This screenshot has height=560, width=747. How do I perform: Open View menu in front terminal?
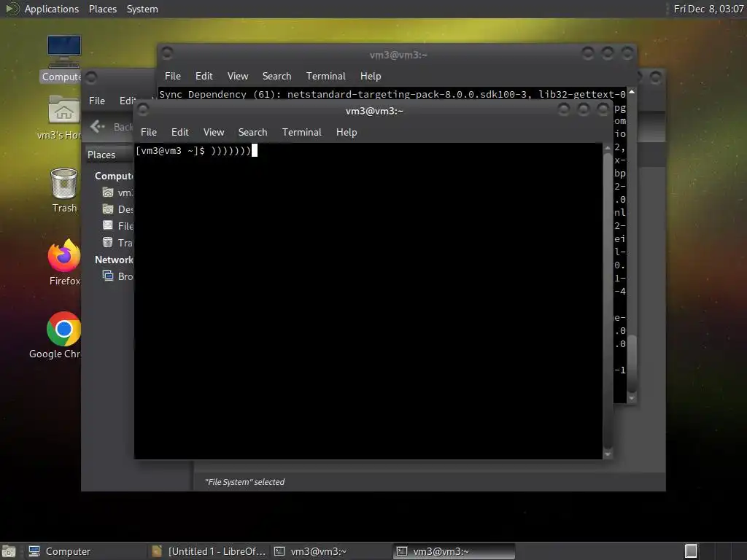coord(214,133)
